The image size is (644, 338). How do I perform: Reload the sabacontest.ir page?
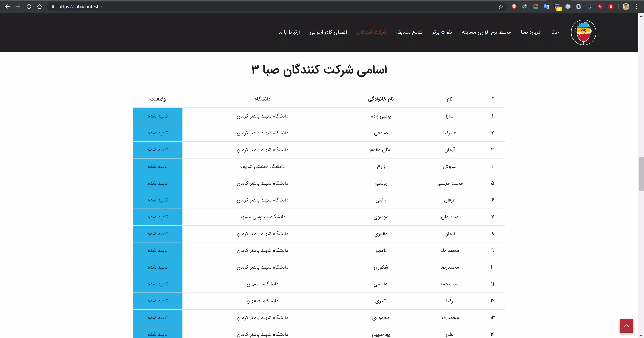pos(29,7)
